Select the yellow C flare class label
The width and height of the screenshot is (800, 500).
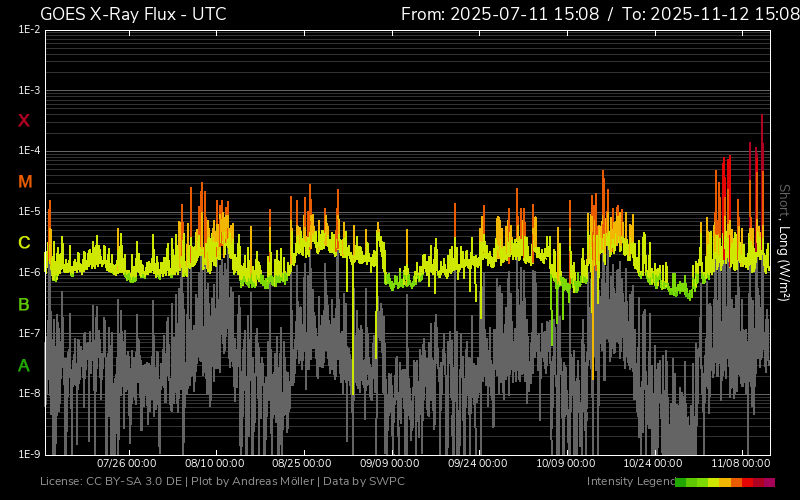24,243
